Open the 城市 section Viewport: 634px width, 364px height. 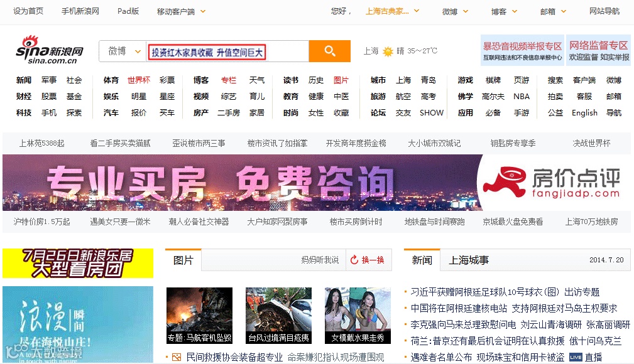(x=378, y=80)
